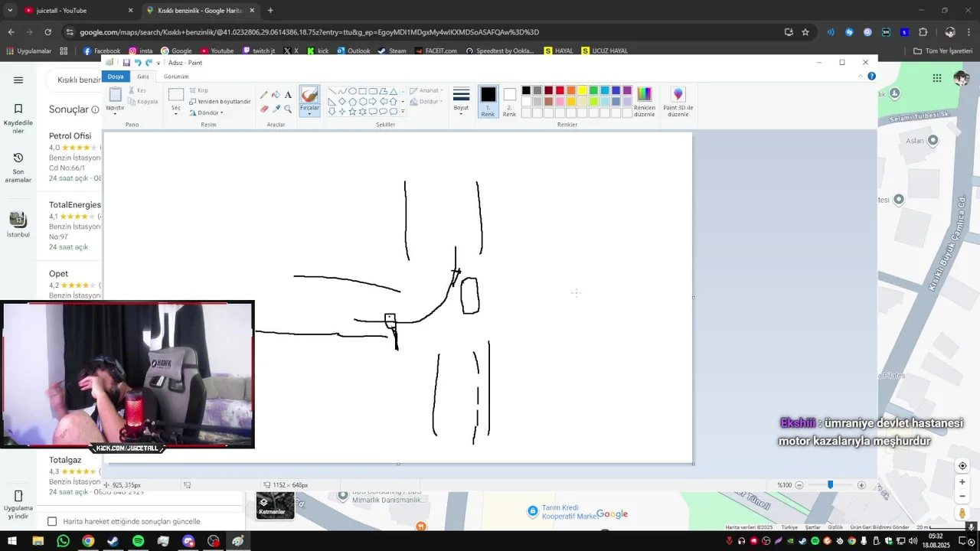
Task: Click Yeniden boyutlandır resize tool
Action: pos(220,101)
